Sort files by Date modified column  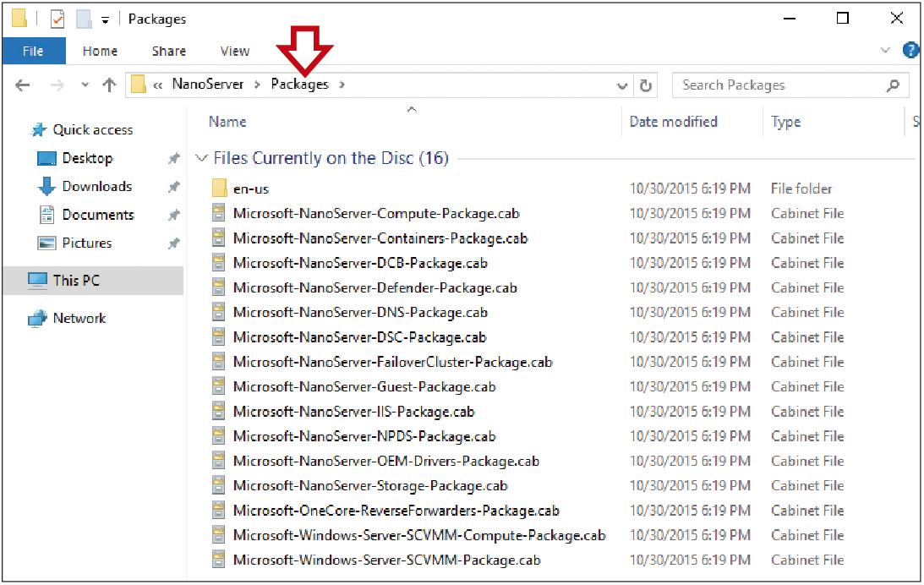pyautogui.click(x=674, y=122)
